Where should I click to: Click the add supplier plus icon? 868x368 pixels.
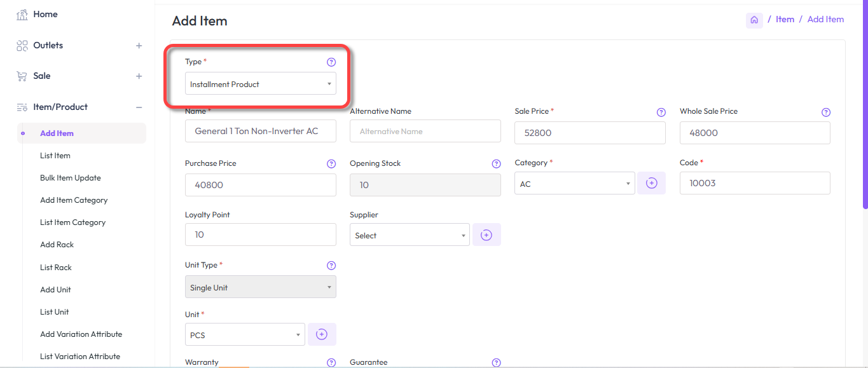pyautogui.click(x=486, y=235)
